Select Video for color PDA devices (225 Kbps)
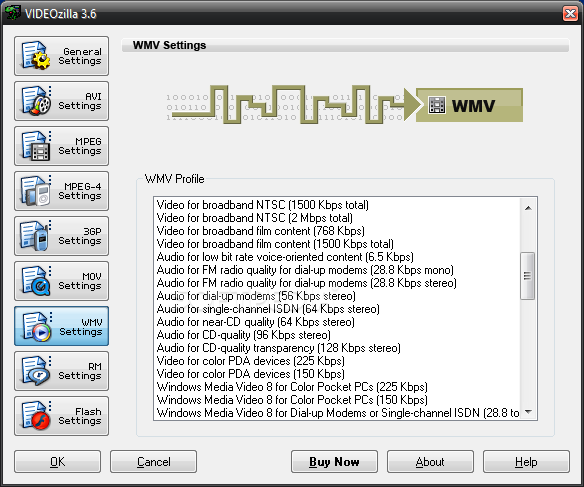This screenshot has height=487, width=584. click(250, 361)
